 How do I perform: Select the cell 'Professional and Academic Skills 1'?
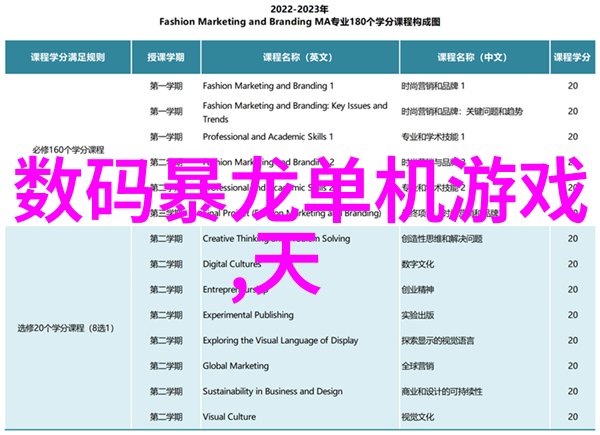[268, 137]
